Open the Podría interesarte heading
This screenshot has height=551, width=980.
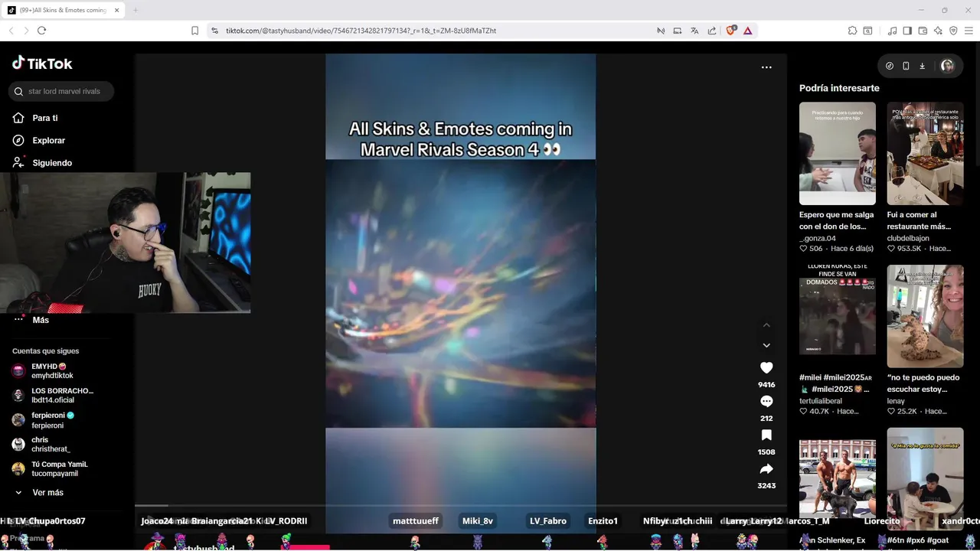(x=839, y=88)
